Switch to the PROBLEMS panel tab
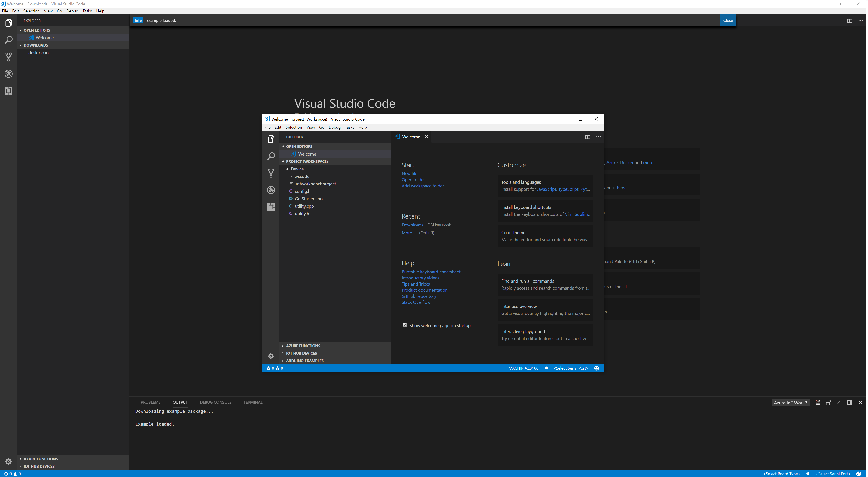This screenshot has height=477, width=868. (x=151, y=402)
